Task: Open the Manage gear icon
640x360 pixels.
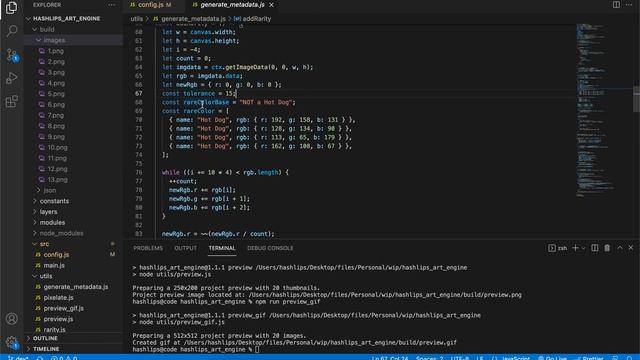Action: point(12,342)
